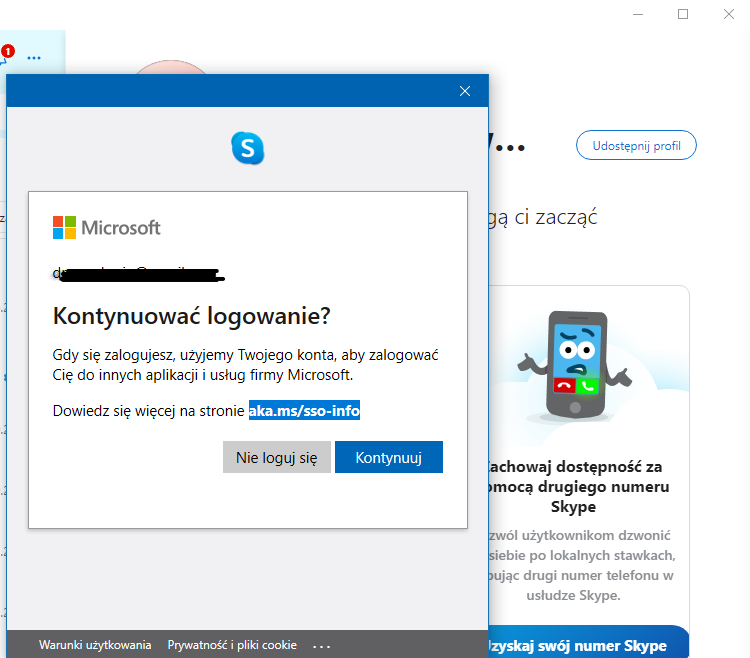Image resolution: width=750 pixels, height=658 pixels.
Task: Open the aka.ms/sso-info link
Action: (x=304, y=411)
